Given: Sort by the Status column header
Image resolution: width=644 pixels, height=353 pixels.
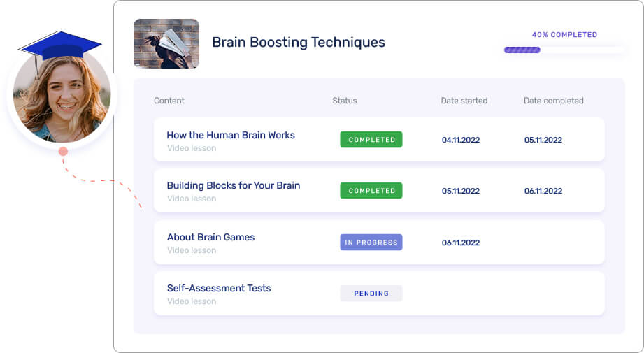Looking at the screenshot, I should click(344, 101).
